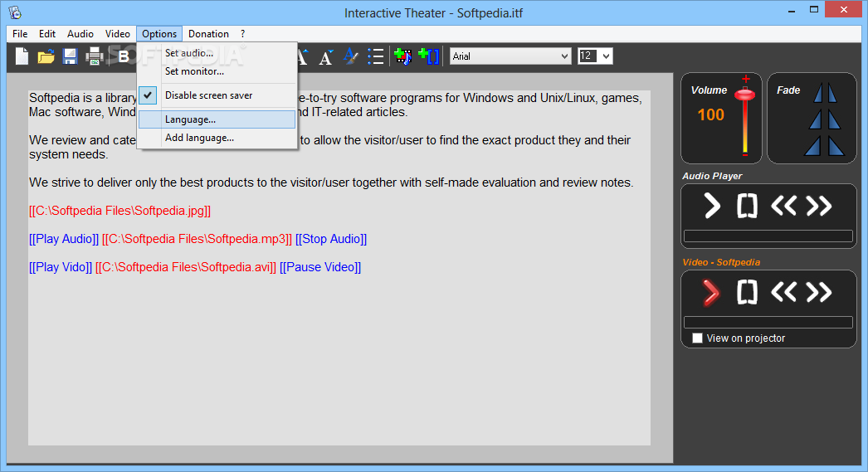Open the question mark help menu
This screenshot has width=868, height=472.
tap(242, 34)
